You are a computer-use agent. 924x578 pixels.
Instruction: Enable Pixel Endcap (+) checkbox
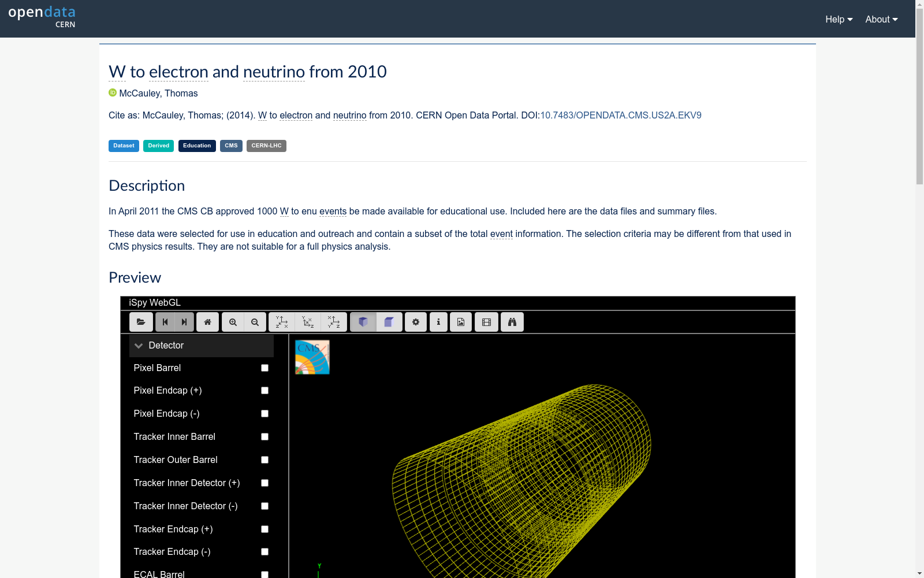pyautogui.click(x=264, y=391)
